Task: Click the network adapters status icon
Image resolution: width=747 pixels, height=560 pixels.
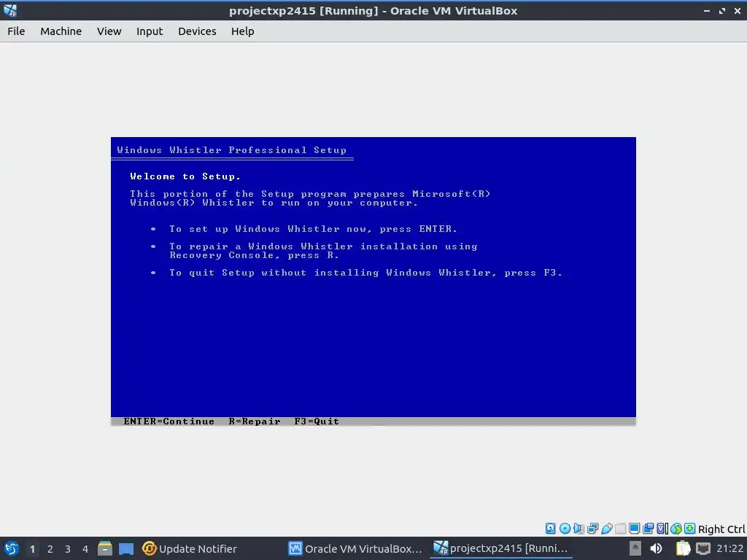Action: pyautogui.click(x=592, y=528)
